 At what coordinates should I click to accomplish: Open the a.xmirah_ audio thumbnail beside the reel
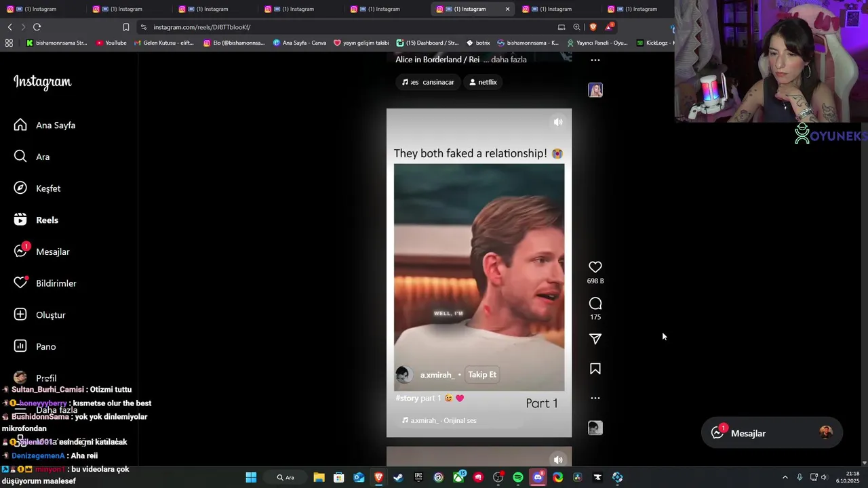click(595, 428)
